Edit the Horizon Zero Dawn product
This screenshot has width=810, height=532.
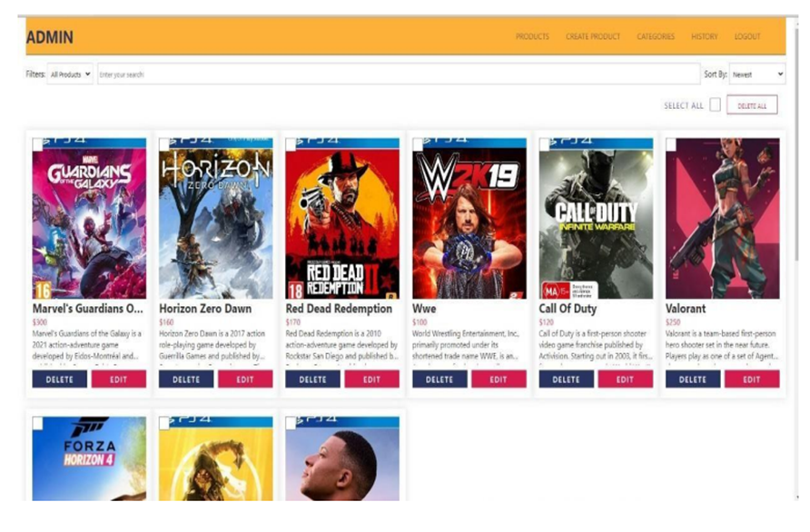[x=245, y=379]
